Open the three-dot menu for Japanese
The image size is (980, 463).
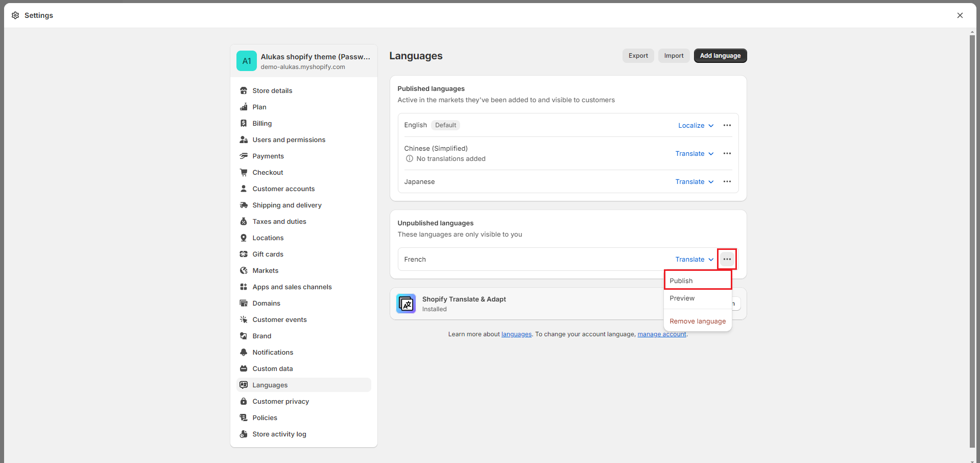pyautogui.click(x=727, y=182)
